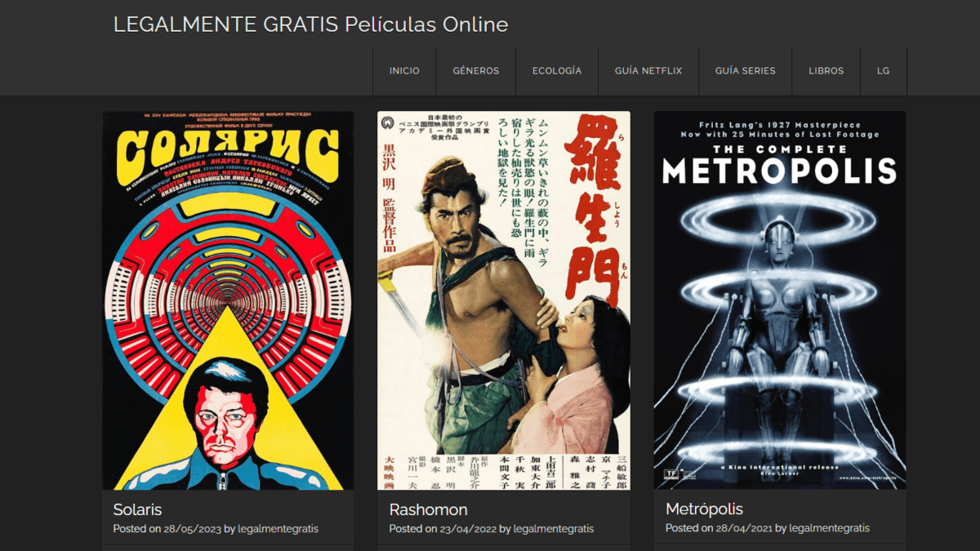Click the legalmentegratis author link under Solaris
This screenshot has height=551, width=980.
(x=278, y=529)
